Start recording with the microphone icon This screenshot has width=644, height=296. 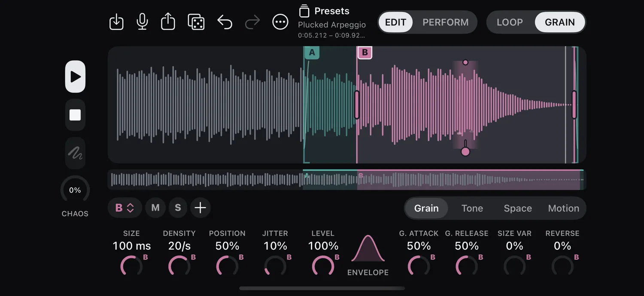pos(142,22)
